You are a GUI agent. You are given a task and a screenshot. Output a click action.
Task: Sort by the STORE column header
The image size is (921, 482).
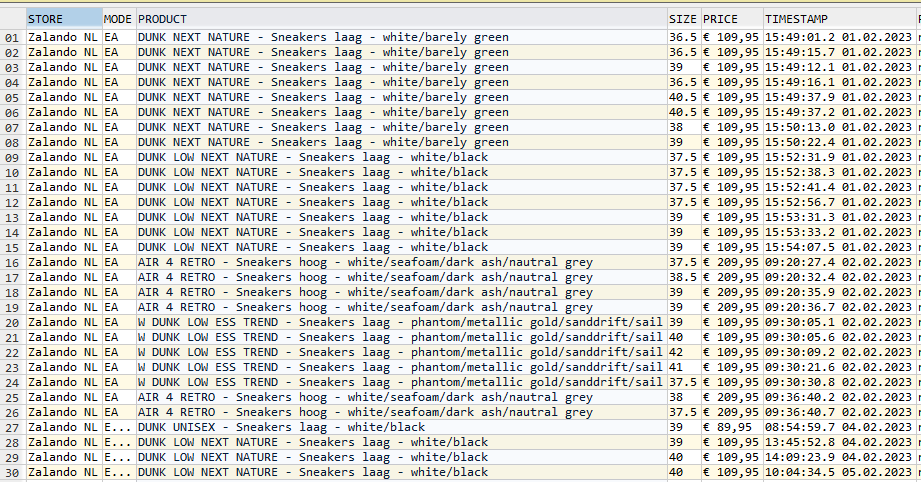65,19
